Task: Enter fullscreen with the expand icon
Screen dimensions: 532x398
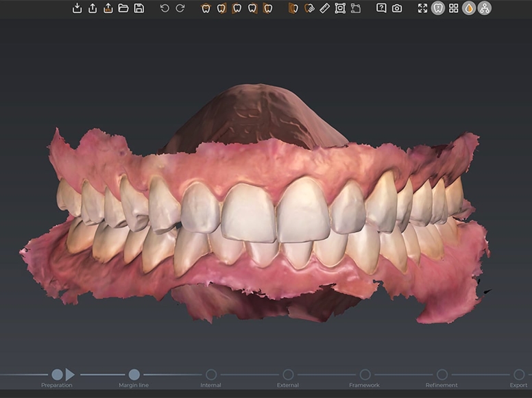Action: [x=422, y=8]
